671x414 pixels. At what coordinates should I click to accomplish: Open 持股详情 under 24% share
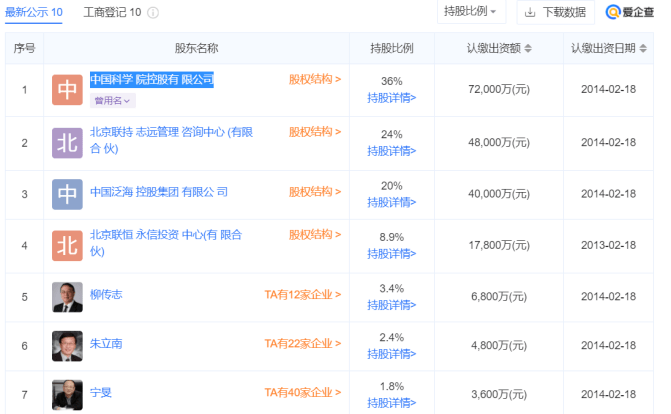(392, 151)
